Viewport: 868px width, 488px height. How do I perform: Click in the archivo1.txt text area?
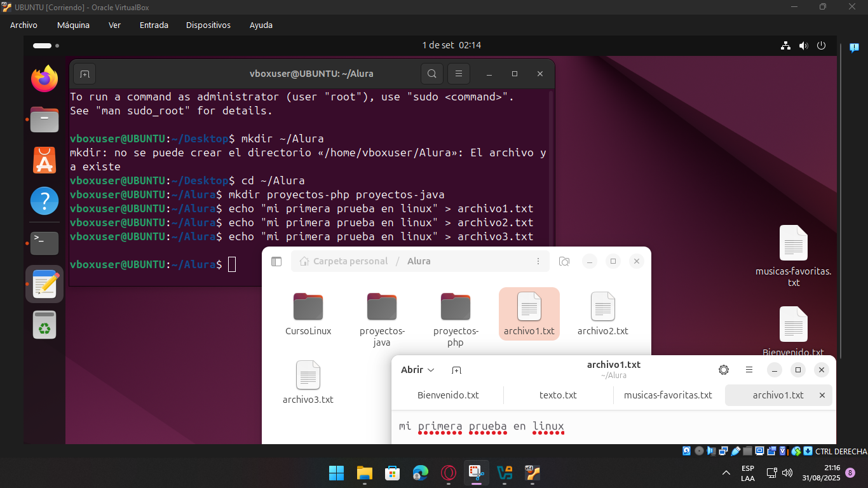coord(613,426)
